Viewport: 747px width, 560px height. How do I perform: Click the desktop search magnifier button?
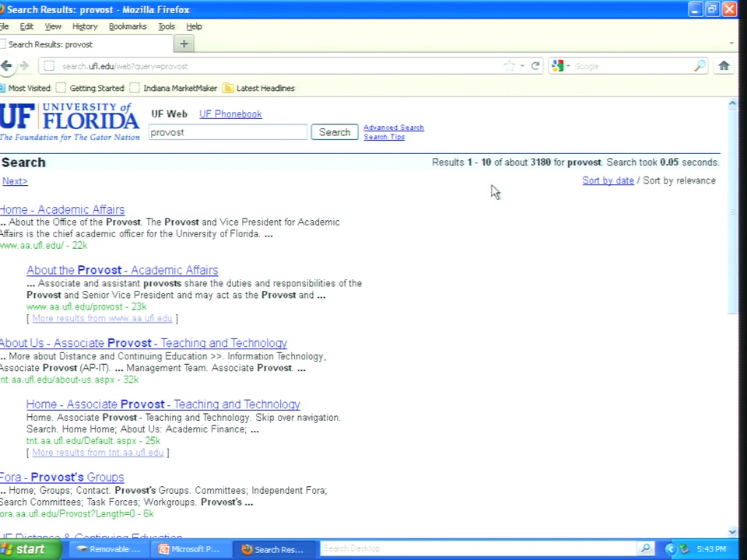[x=646, y=548]
